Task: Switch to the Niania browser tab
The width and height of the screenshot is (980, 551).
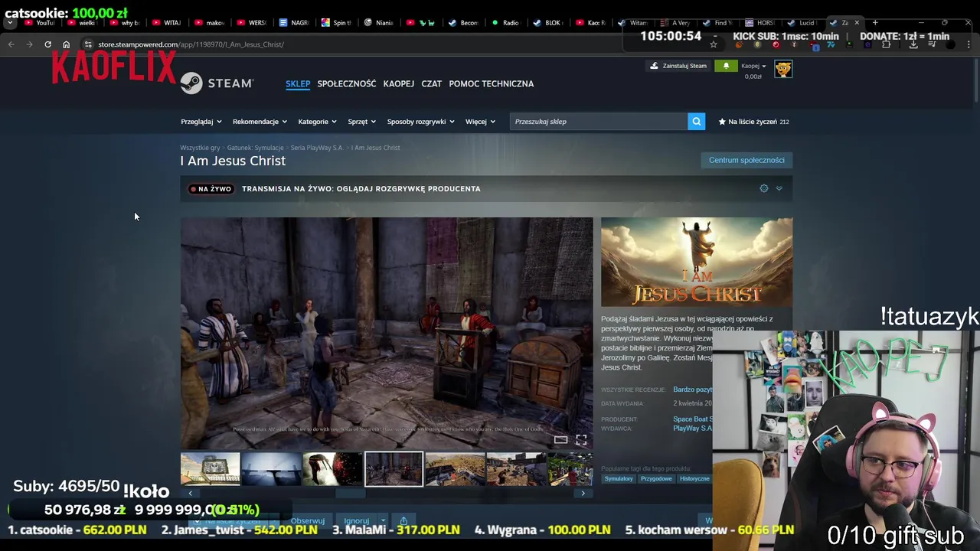Action: [379, 23]
